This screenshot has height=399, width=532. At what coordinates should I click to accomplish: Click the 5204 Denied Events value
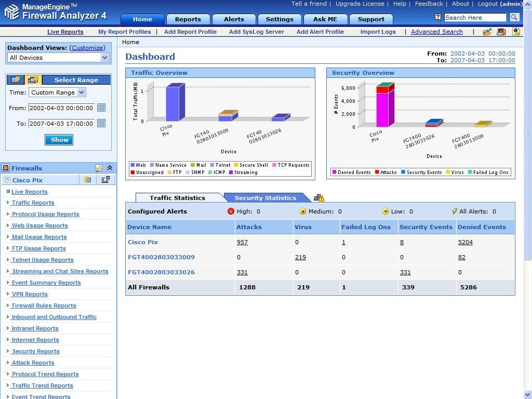click(465, 242)
